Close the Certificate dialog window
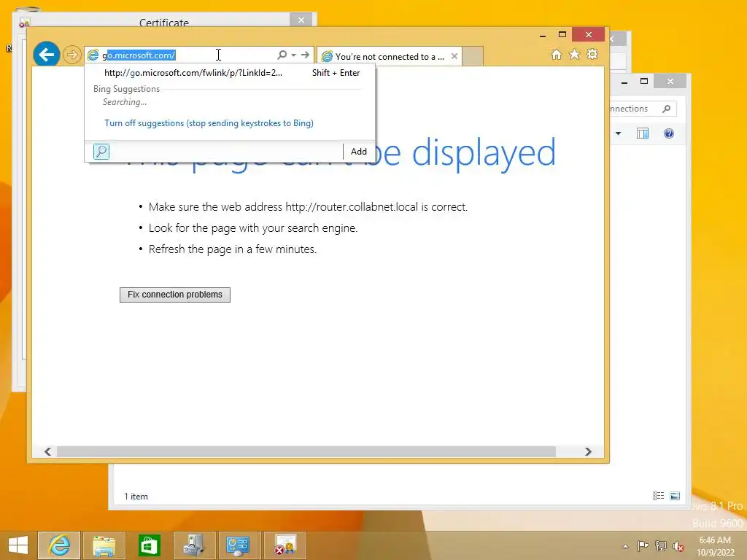The height and width of the screenshot is (560, 747). pyautogui.click(x=301, y=20)
